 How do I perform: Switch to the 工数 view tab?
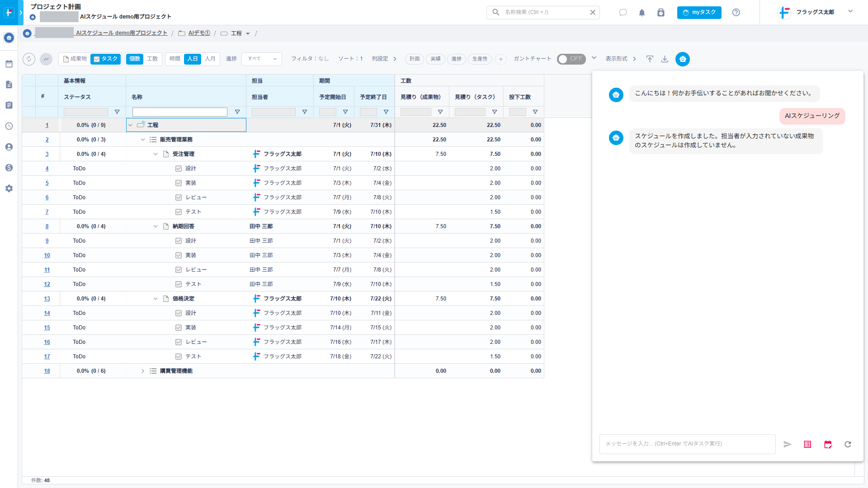152,59
